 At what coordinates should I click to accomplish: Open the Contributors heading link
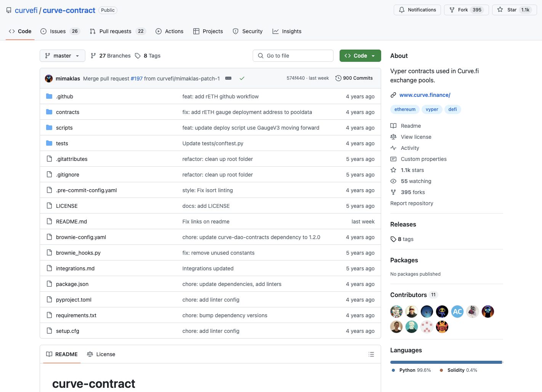coord(414,295)
